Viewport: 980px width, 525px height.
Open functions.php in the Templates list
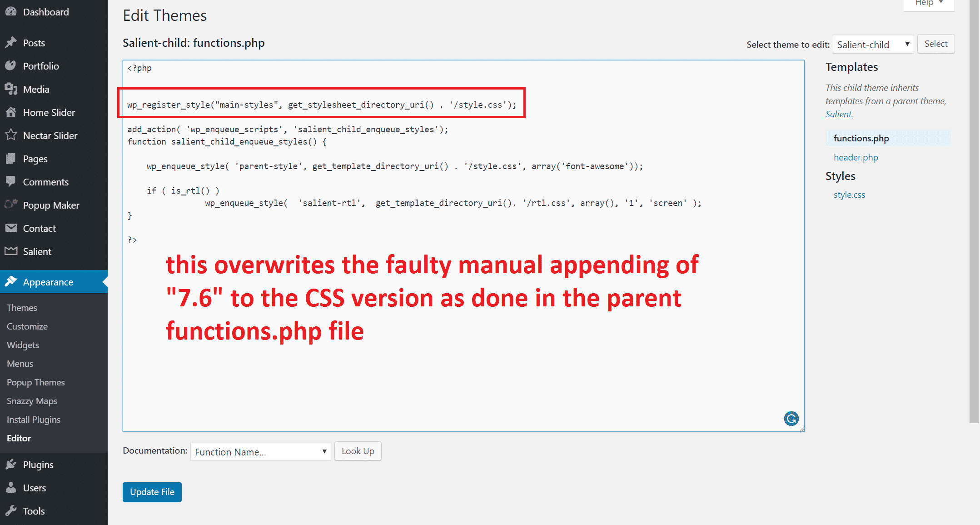tap(888, 138)
